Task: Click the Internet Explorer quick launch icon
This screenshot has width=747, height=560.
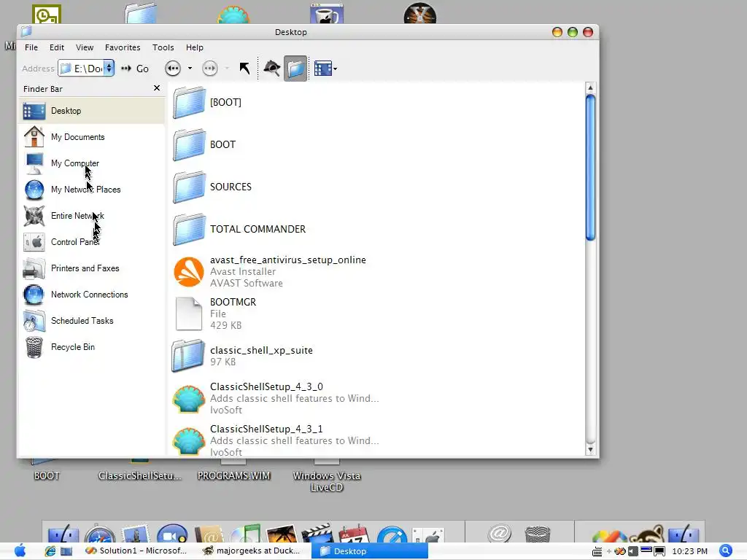Action: 50,551
